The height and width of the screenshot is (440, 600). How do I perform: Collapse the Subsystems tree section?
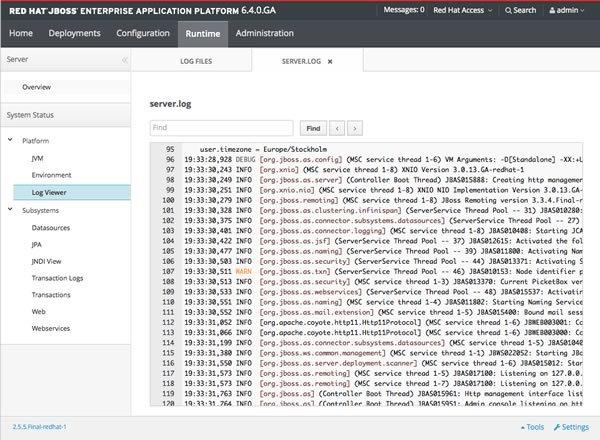pyautogui.click(x=11, y=210)
